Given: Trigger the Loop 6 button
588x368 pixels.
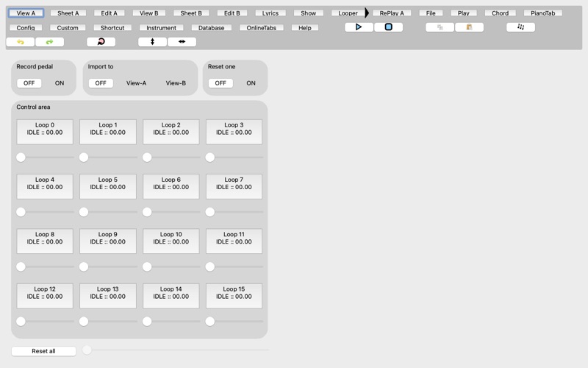Looking at the screenshot, I should point(171,187).
